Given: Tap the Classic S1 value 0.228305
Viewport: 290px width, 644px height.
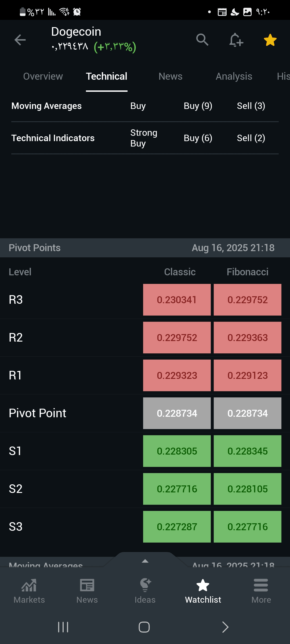Looking at the screenshot, I should (177, 451).
